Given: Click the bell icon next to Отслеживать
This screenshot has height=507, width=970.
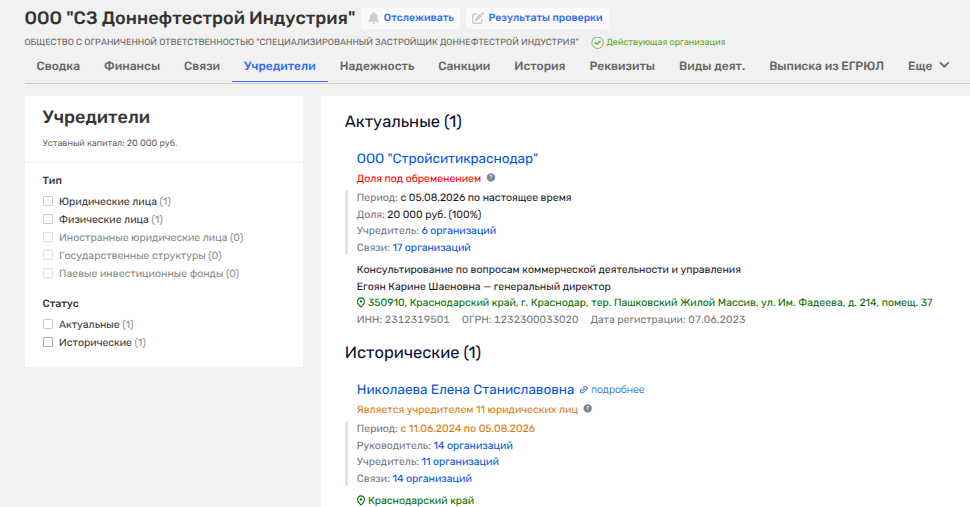Looking at the screenshot, I should (374, 19).
